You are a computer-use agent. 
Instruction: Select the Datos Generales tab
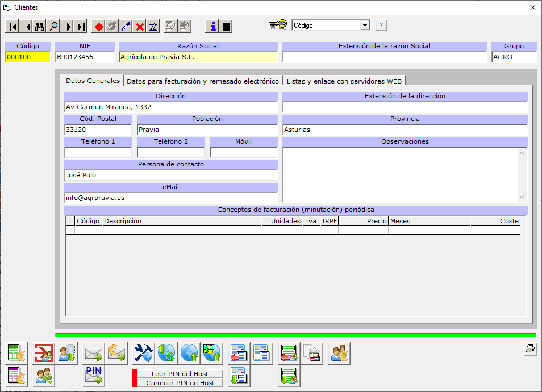coord(93,81)
